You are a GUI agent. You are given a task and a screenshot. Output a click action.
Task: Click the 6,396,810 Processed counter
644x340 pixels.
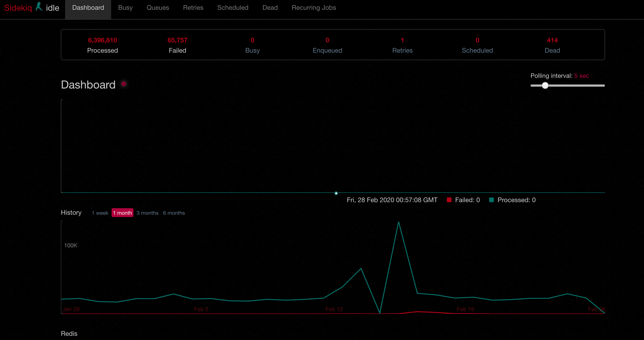coord(103,40)
